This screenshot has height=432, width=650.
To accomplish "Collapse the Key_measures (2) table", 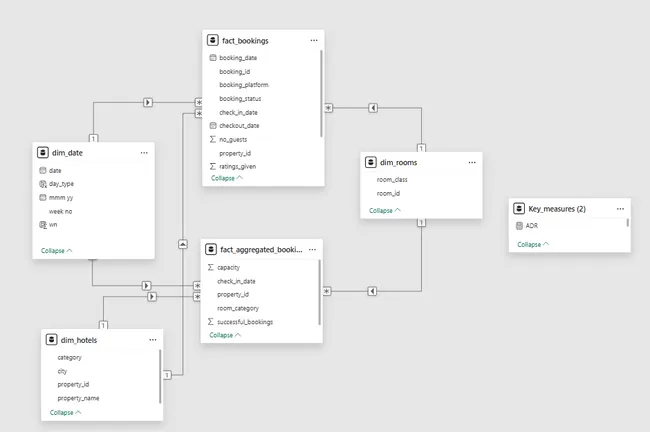I will 533,244.
